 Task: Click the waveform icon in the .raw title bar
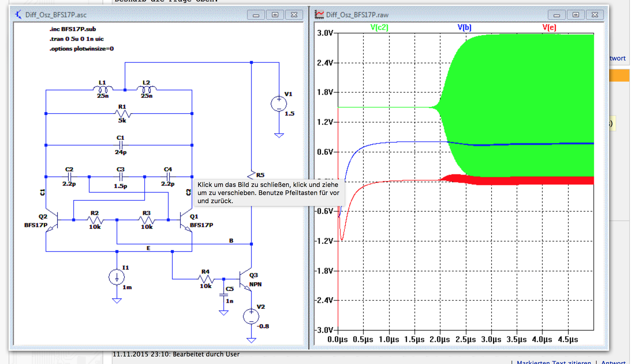(x=319, y=14)
